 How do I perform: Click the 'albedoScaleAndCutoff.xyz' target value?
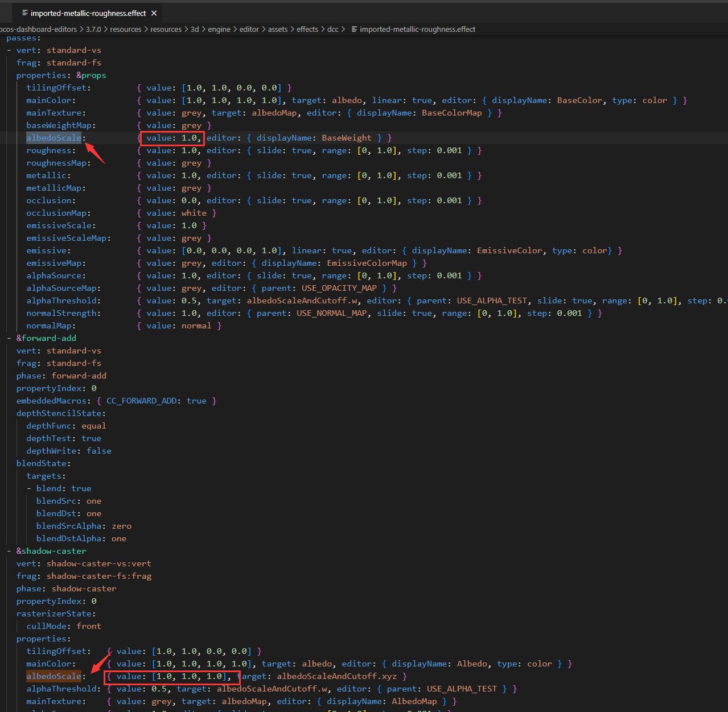click(337, 676)
